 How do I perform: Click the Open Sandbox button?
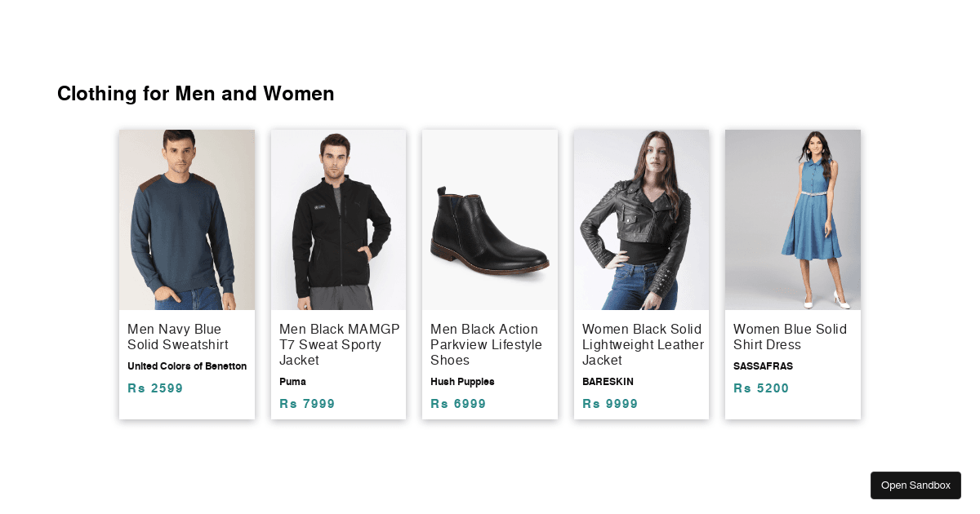pyautogui.click(x=915, y=485)
